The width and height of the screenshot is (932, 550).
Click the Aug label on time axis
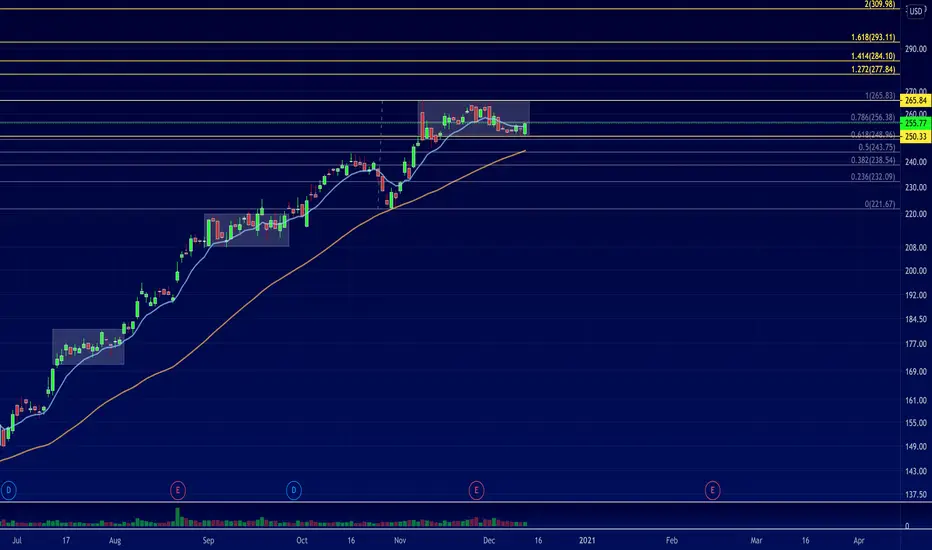tap(115, 540)
